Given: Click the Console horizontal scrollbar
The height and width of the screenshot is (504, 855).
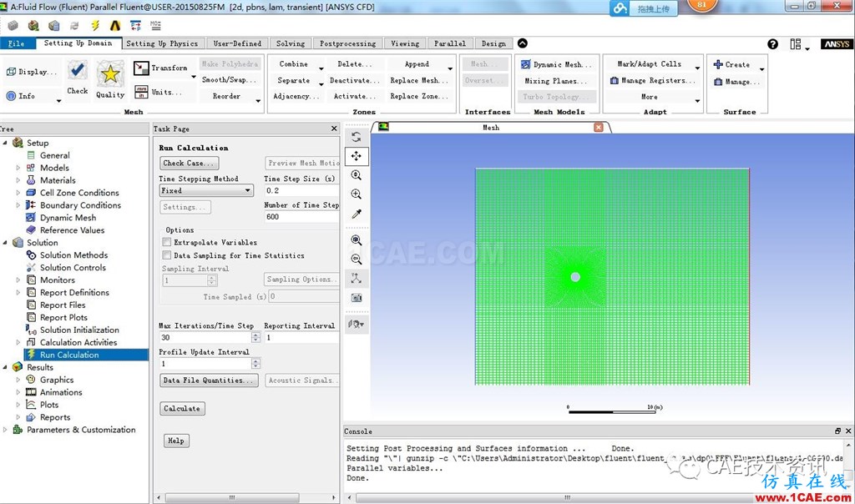Looking at the screenshot, I should coord(567,497).
